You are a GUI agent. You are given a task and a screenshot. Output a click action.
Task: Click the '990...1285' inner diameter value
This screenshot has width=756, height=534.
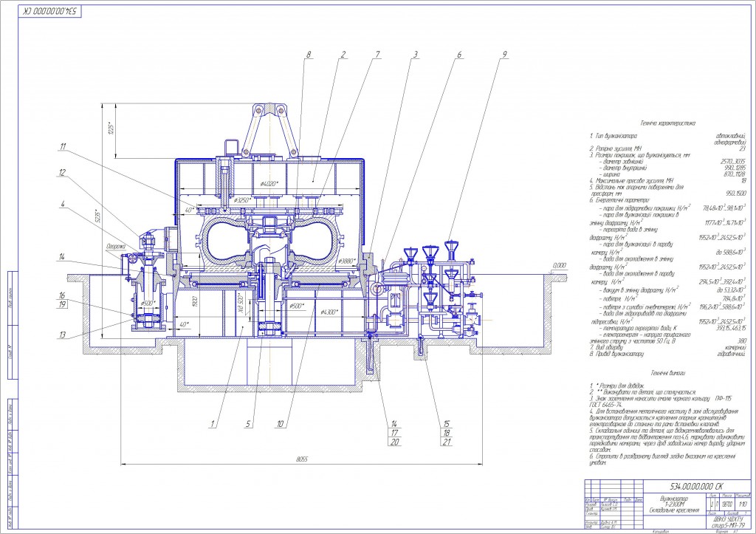coord(734,168)
